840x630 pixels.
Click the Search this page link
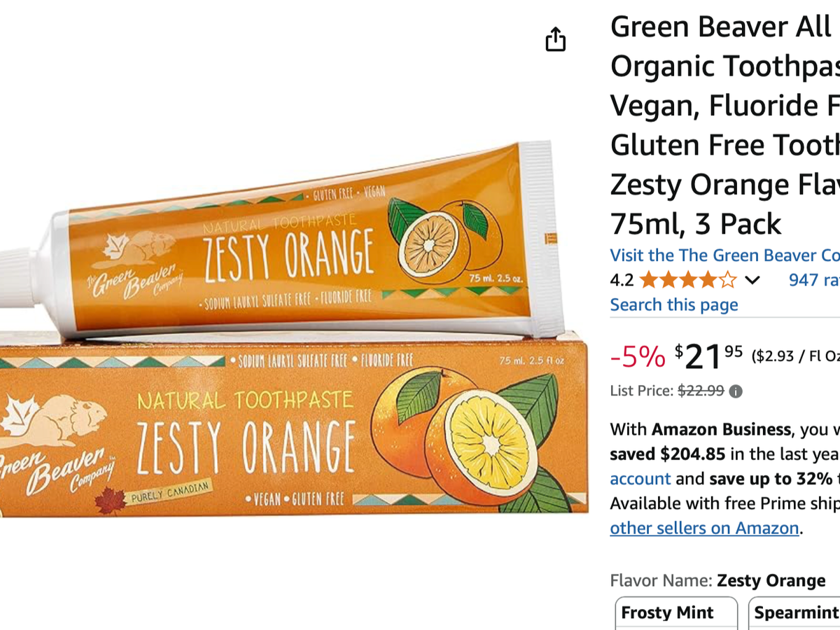pyautogui.click(x=673, y=305)
